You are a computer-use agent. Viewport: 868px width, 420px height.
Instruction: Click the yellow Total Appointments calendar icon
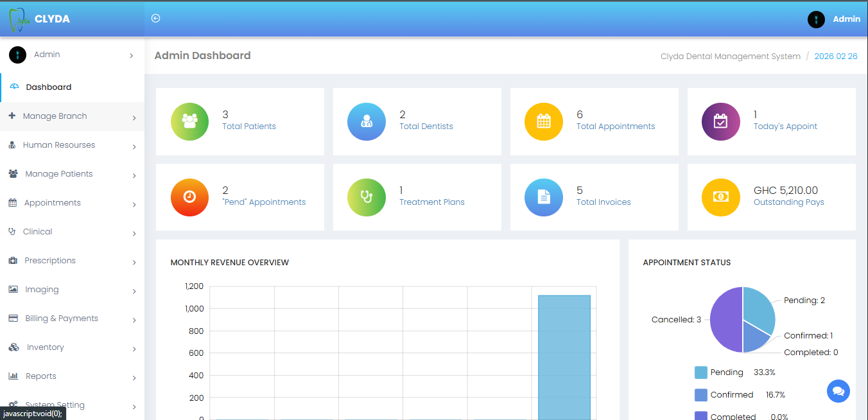click(x=544, y=121)
